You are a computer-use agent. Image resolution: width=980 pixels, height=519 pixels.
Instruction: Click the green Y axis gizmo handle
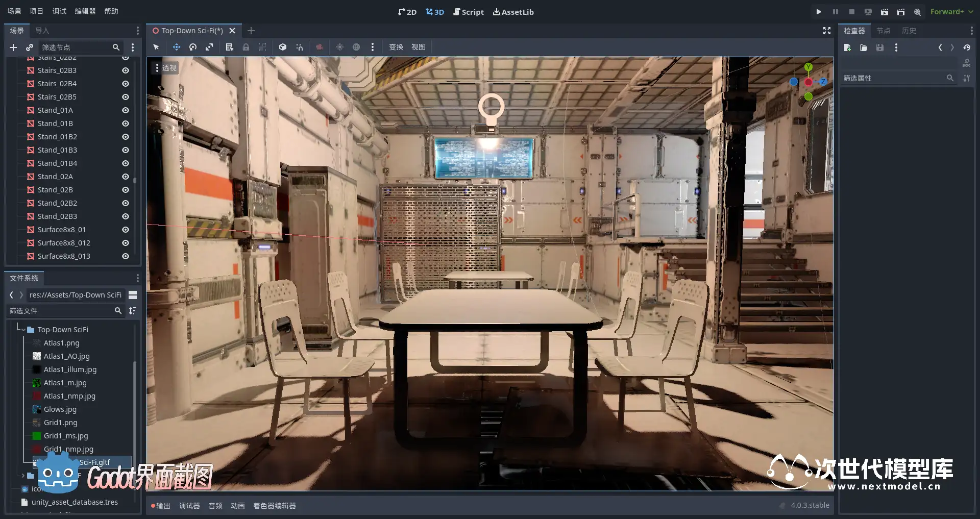click(x=808, y=67)
